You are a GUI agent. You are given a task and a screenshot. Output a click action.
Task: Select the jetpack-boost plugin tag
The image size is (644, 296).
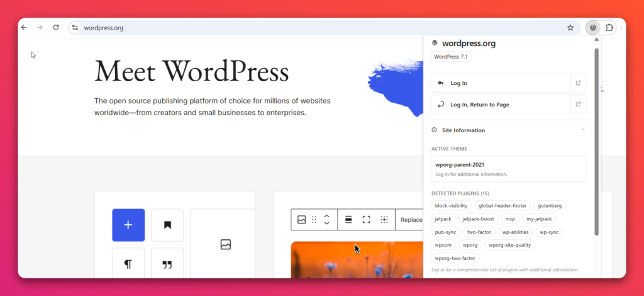[478, 219]
